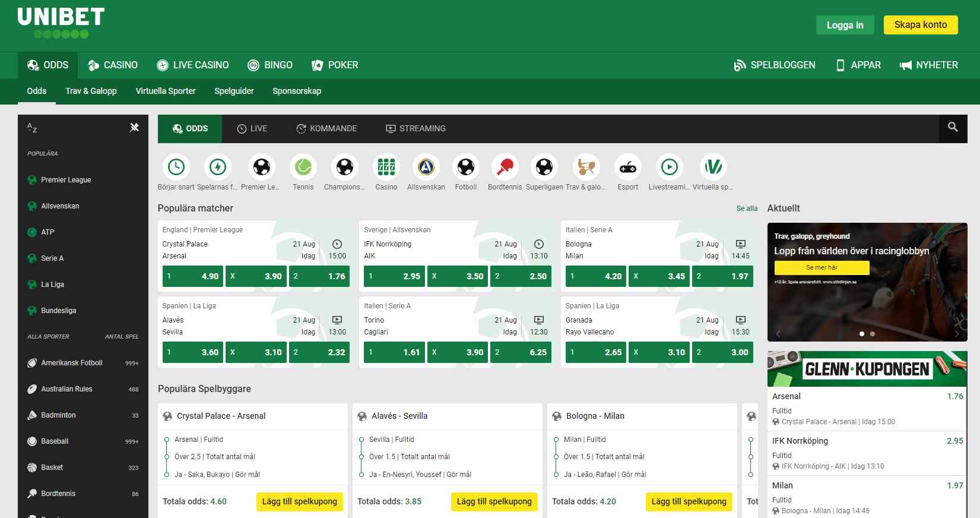The height and width of the screenshot is (518, 980).
Task: Click streaming icon for Alavés - Sevilla match
Action: 337,320
